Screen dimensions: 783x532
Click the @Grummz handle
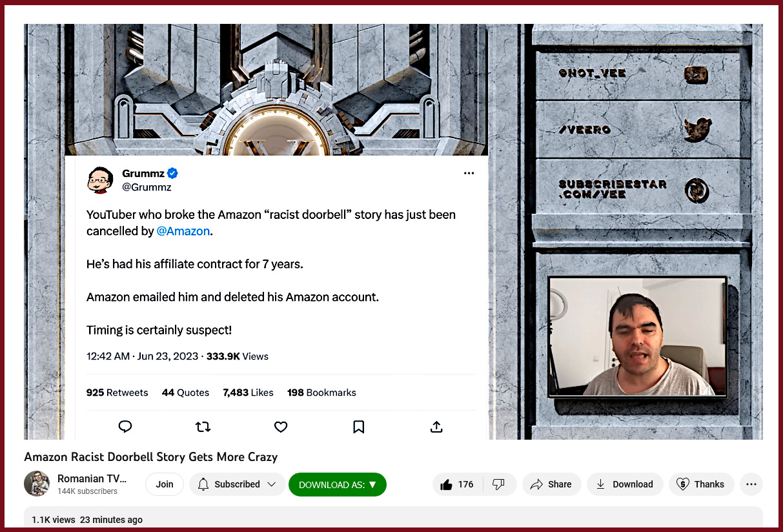click(x=147, y=187)
